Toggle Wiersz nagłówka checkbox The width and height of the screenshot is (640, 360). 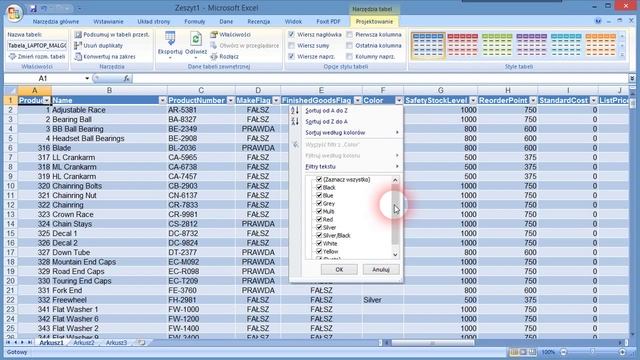291,35
